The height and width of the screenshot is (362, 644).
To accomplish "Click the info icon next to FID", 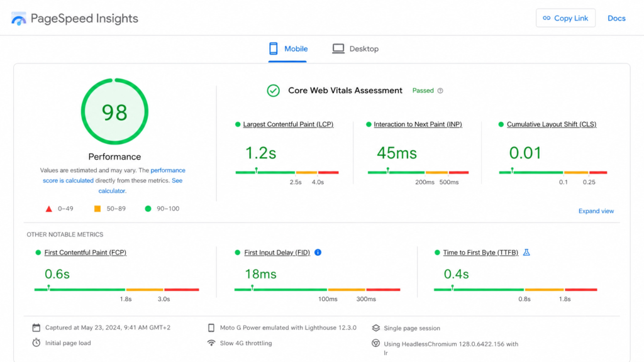I will [318, 253].
